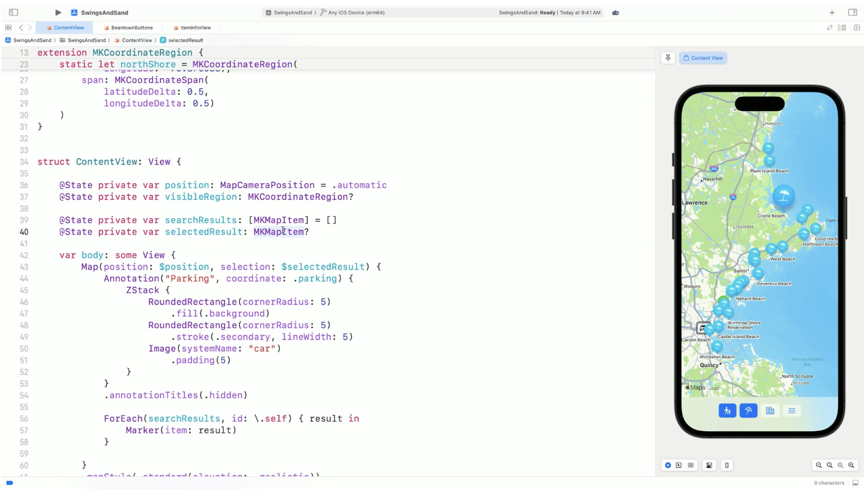This screenshot has height=493, width=868.
Task: Switch to the ContentView tab
Action: [x=65, y=28]
